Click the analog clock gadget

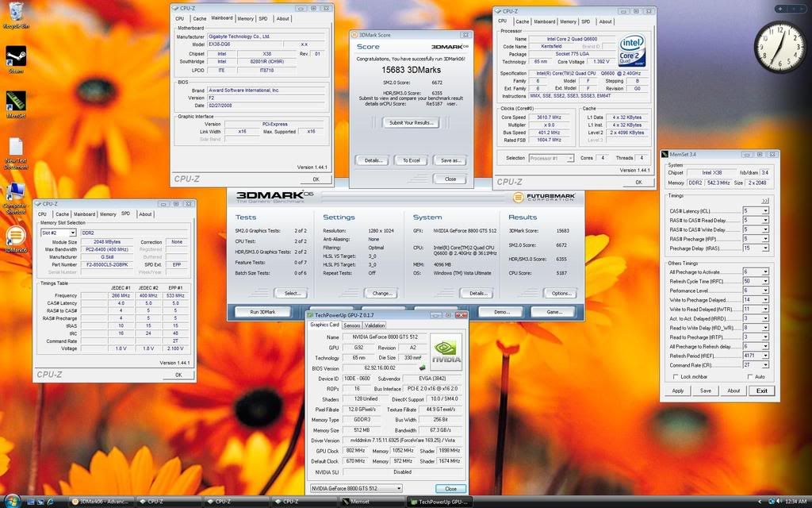[x=780, y=47]
